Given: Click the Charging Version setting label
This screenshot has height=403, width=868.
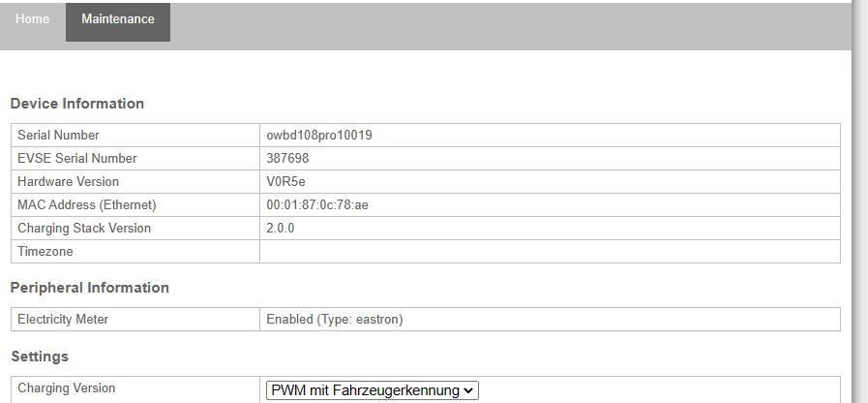Looking at the screenshot, I should 66,388.
